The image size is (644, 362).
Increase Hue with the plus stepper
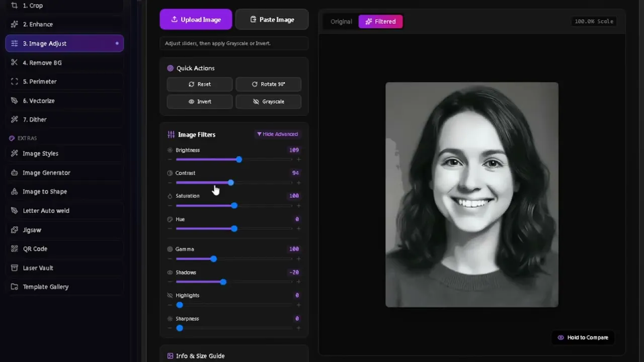click(298, 229)
